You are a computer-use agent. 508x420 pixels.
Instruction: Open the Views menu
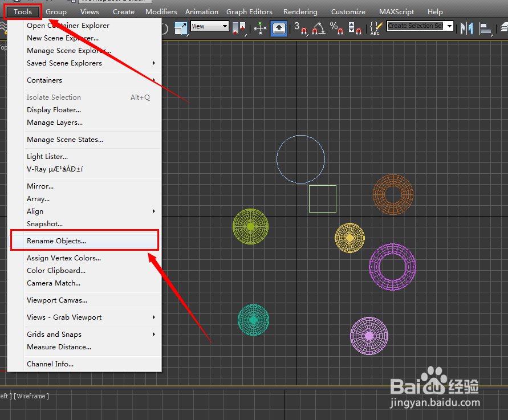point(90,12)
